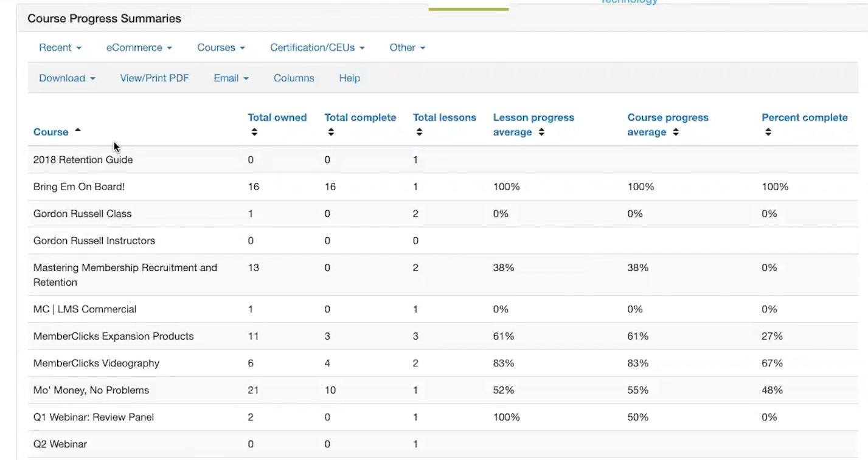
Task: Click the 100% Percent complete value for Bring Em On Board!
Action: click(x=774, y=187)
